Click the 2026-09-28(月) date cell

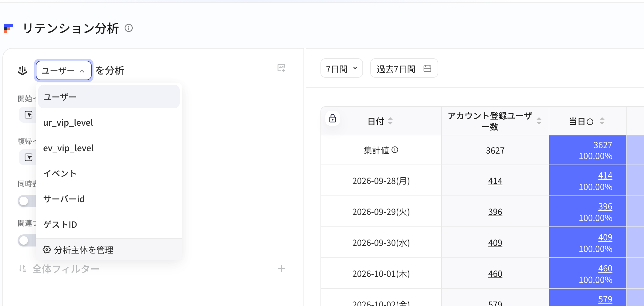point(381,181)
